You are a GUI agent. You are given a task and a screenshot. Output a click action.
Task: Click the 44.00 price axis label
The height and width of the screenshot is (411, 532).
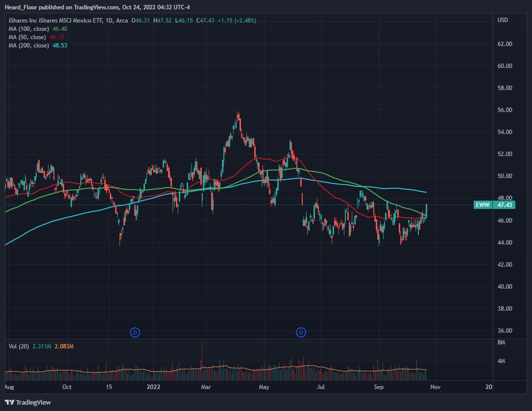point(505,242)
